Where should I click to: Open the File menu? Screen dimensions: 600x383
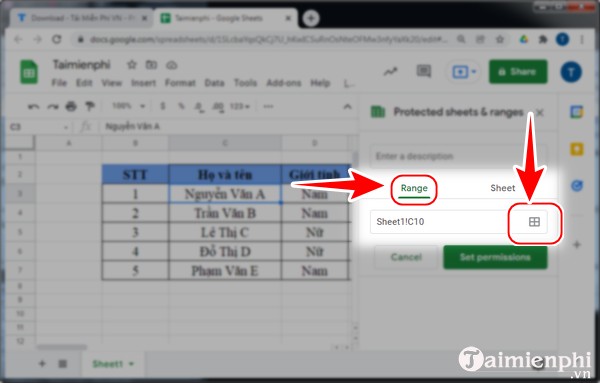point(59,83)
